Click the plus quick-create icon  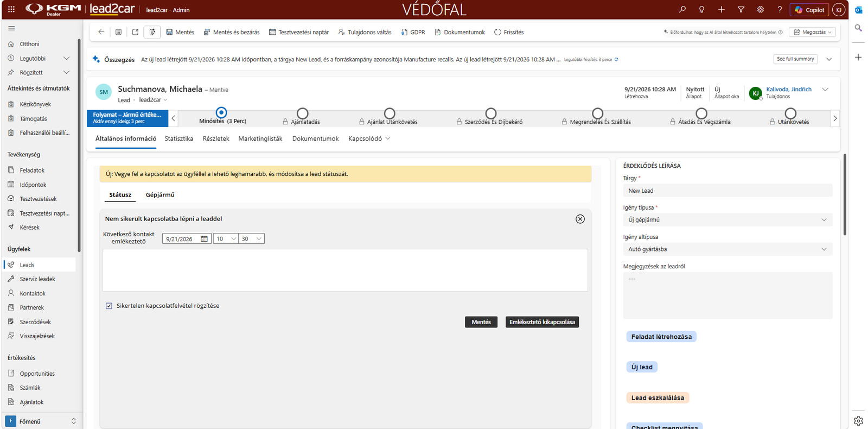pyautogui.click(x=721, y=9)
